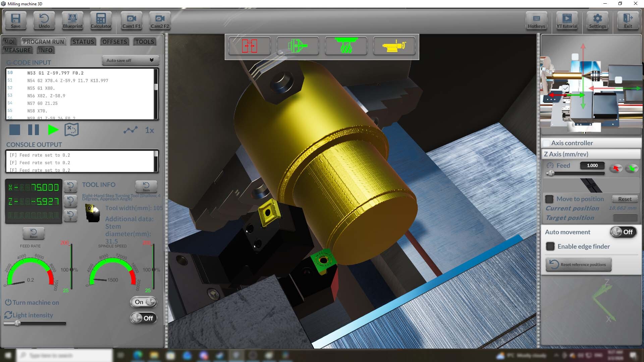644x362 pixels.
Task: Open the Calculator tool
Action: point(101,21)
